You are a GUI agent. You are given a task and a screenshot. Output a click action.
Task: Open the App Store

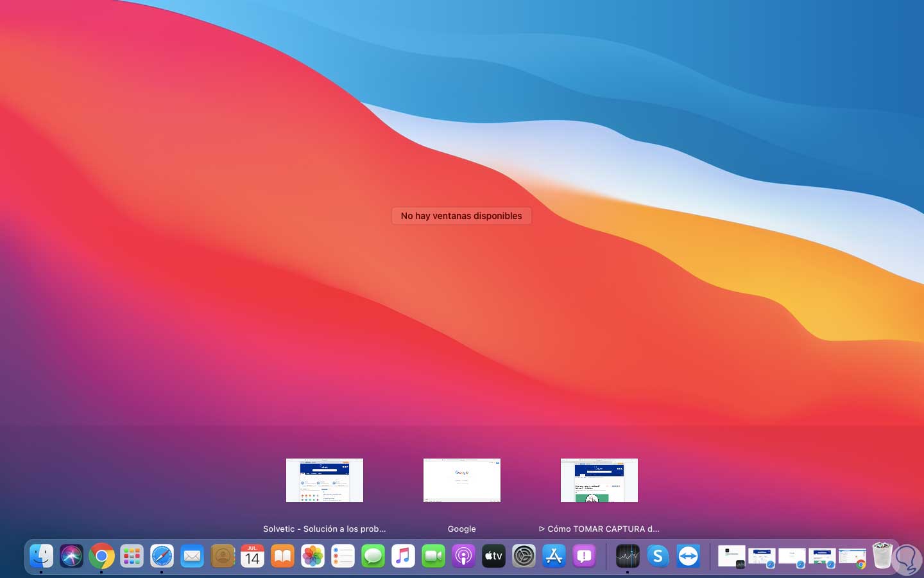click(x=554, y=556)
